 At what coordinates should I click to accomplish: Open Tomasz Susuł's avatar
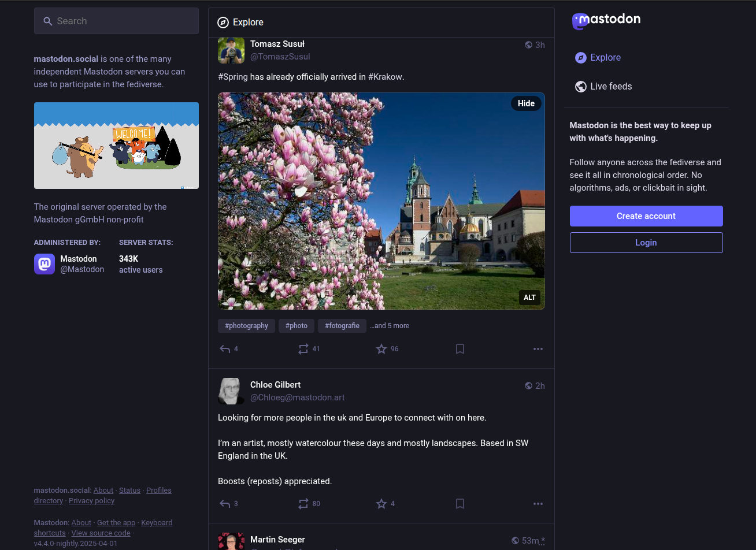(x=231, y=50)
